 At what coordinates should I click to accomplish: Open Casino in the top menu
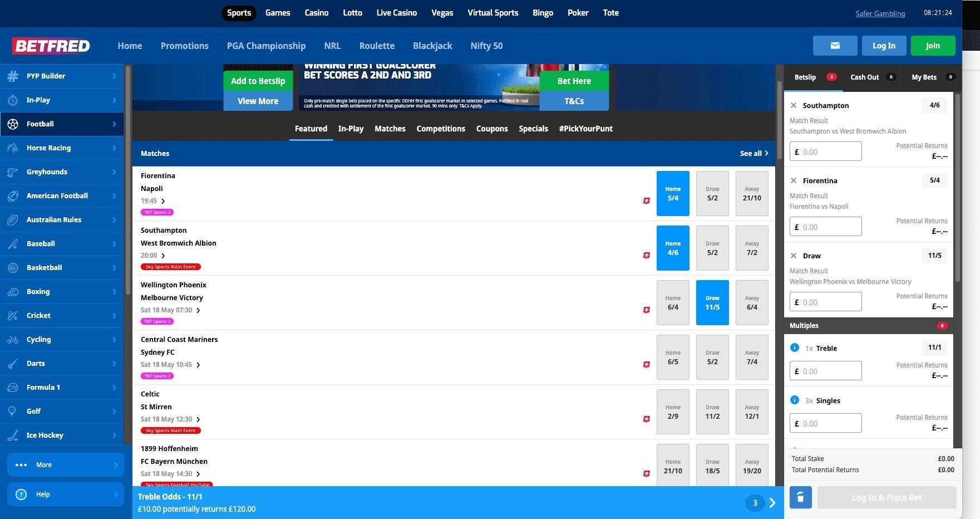[x=317, y=13]
